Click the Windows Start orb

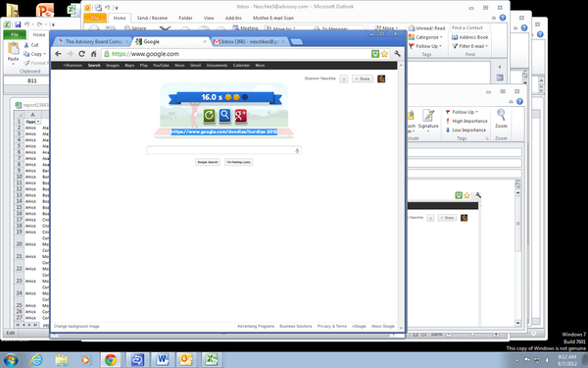click(x=10, y=360)
